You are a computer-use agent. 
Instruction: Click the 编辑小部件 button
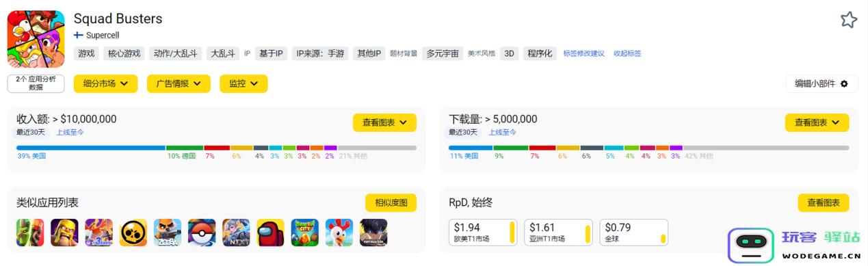pyautogui.click(x=821, y=83)
